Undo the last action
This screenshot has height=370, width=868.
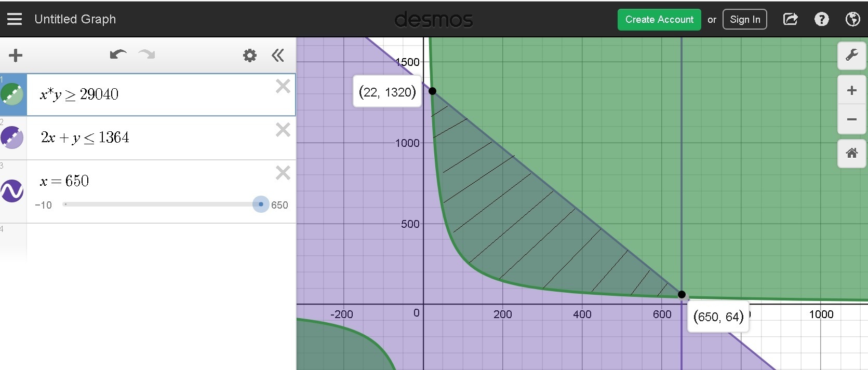pyautogui.click(x=118, y=54)
